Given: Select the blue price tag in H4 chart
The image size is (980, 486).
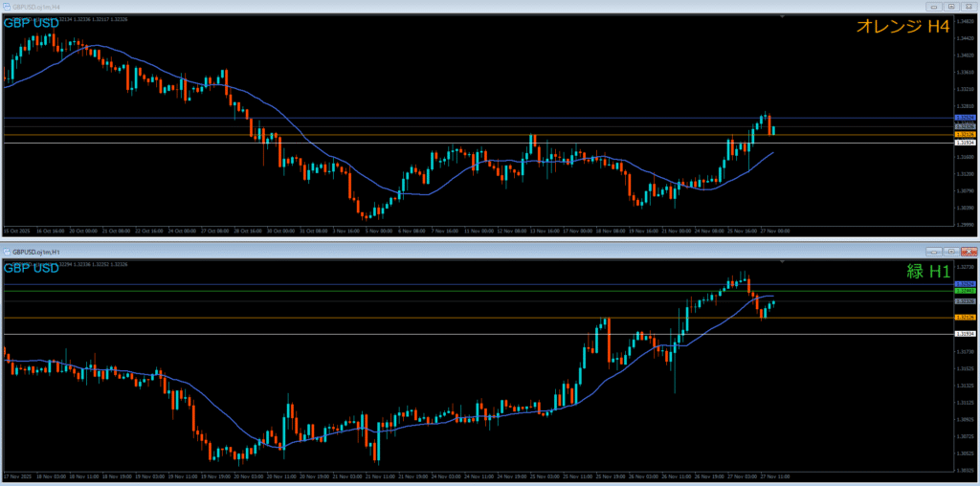Looking at the screenshot, I should 966,118.
